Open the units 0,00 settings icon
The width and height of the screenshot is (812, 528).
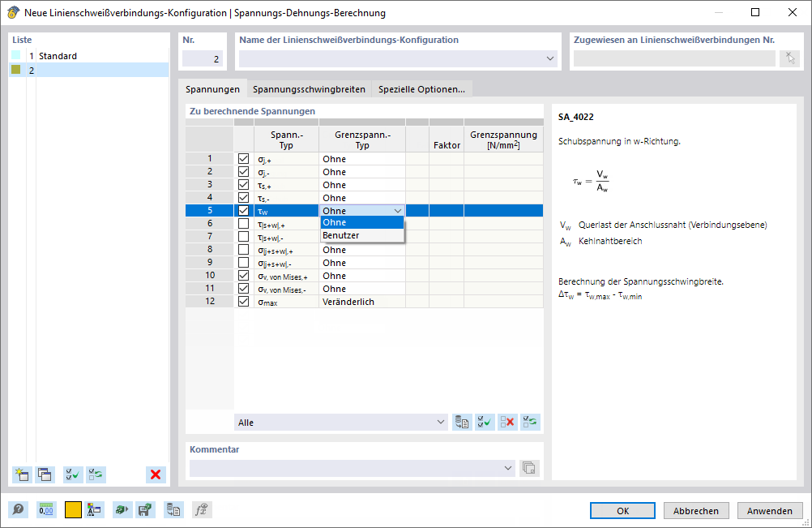point(46,510)
